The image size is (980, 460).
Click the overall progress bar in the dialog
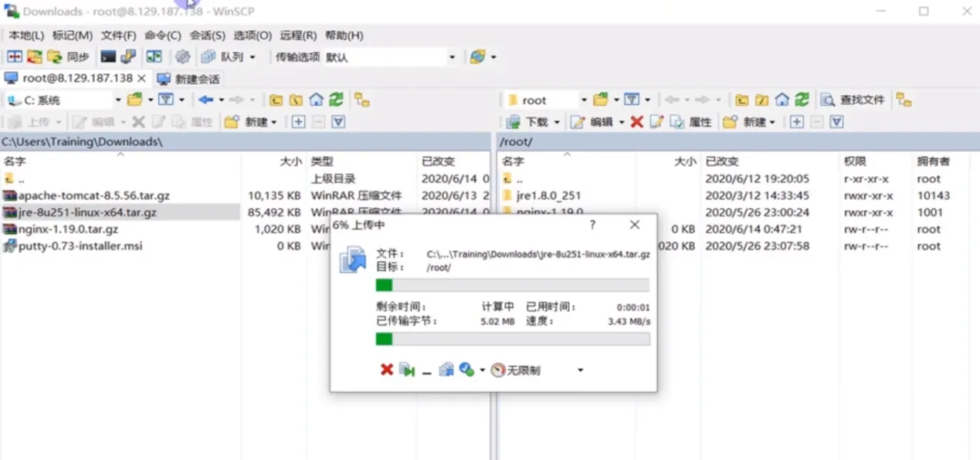(x=512, y=339)
